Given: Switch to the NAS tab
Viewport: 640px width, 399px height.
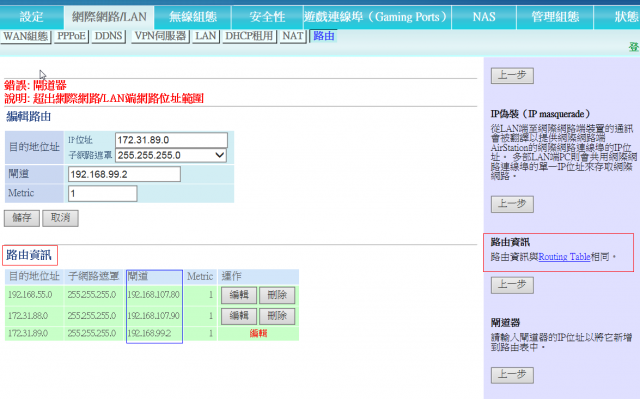Looking at the screenshot, I should [484, 17].
